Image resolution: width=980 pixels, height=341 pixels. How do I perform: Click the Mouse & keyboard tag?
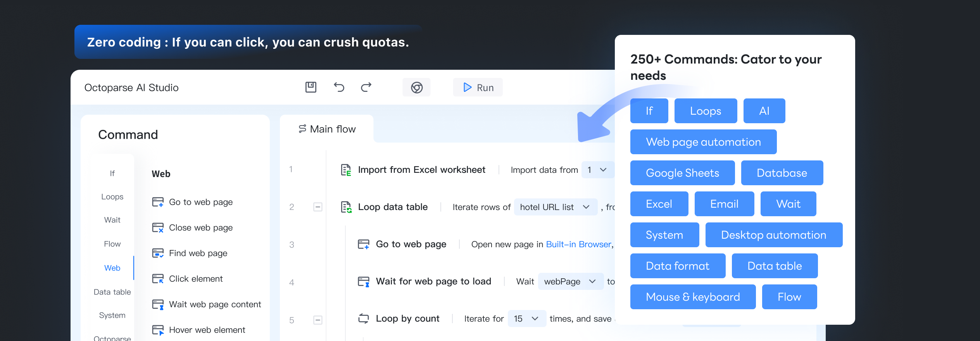pos(693,297)
